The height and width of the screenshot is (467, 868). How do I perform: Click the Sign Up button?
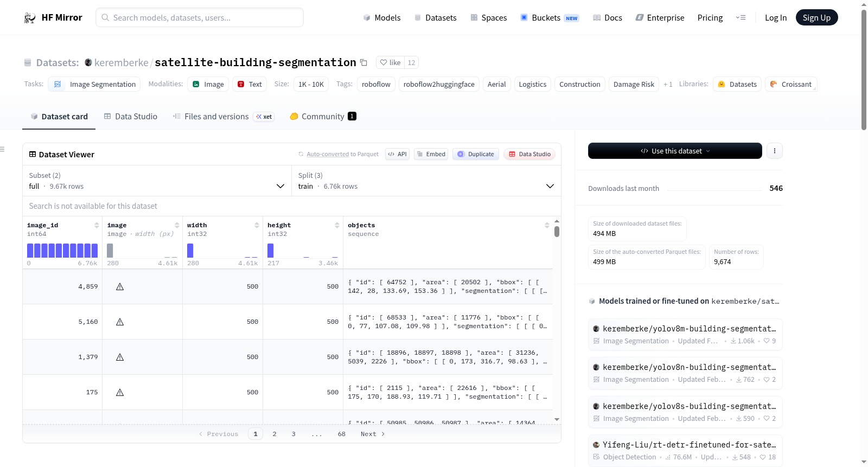point(816,18)
